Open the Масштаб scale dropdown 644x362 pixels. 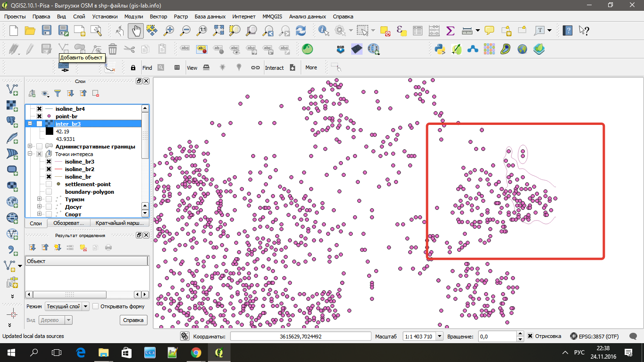439,336
